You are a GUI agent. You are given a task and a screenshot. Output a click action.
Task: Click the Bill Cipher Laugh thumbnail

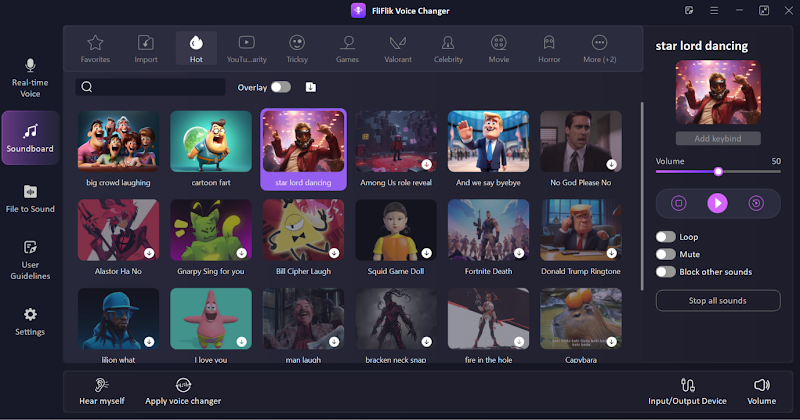tap(304, 230)
